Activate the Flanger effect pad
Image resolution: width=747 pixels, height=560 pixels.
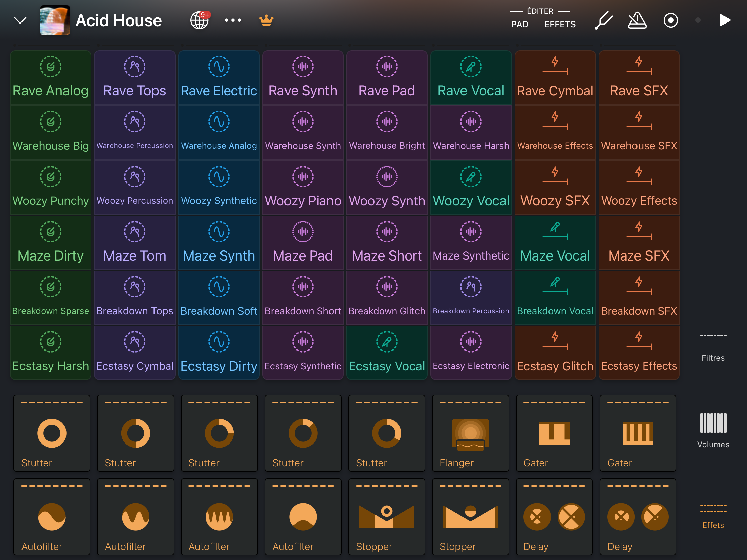470,433
